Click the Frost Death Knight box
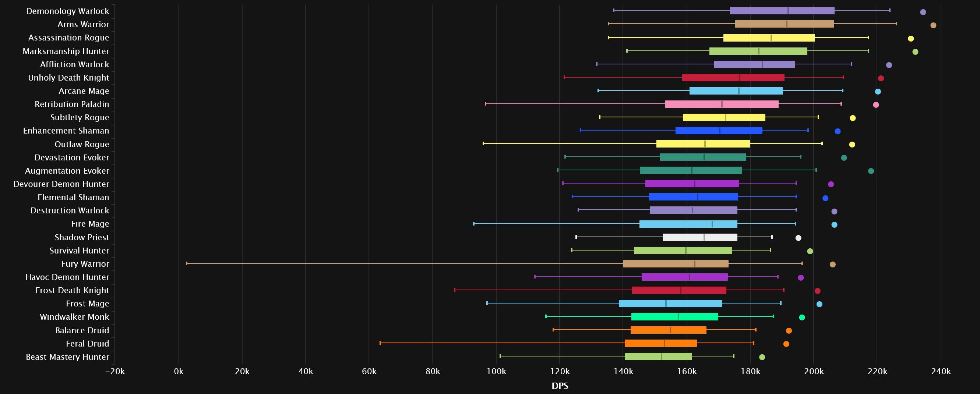Image resolution: width=980 pixels, height=394 pixels. pyautogui.click(x=679, y=290)
